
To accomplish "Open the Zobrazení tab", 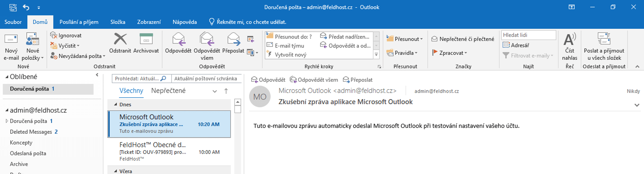I will (x=149, y=22).
